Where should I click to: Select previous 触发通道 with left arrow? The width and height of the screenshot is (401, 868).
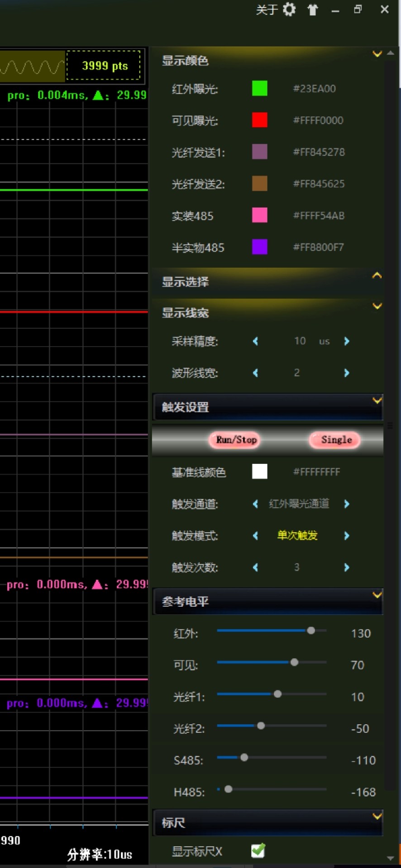point(255,504)
